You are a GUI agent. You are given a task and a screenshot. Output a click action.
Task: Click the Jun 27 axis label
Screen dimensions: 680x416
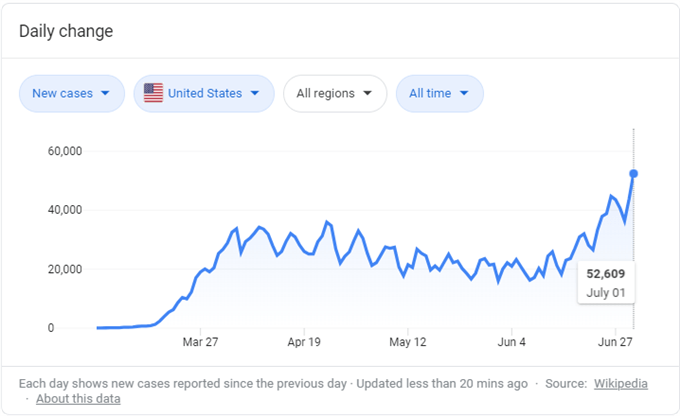(x=615, y=342)
